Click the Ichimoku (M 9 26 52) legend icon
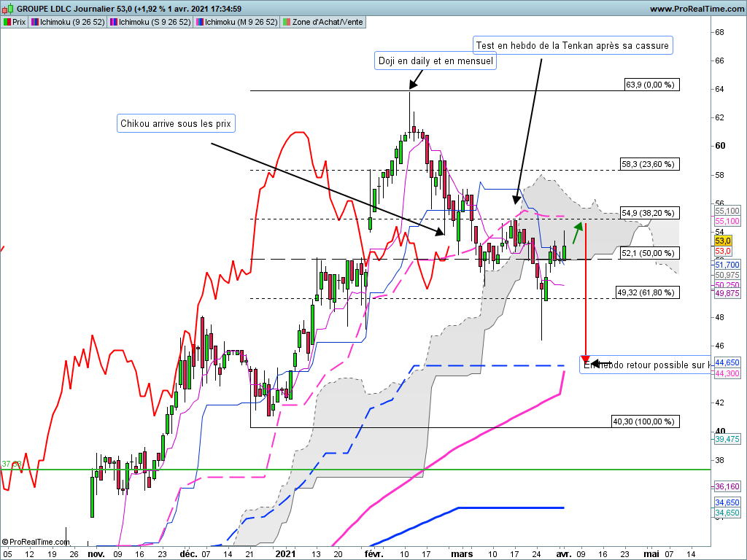747x560 pixels. pos(200,22)
